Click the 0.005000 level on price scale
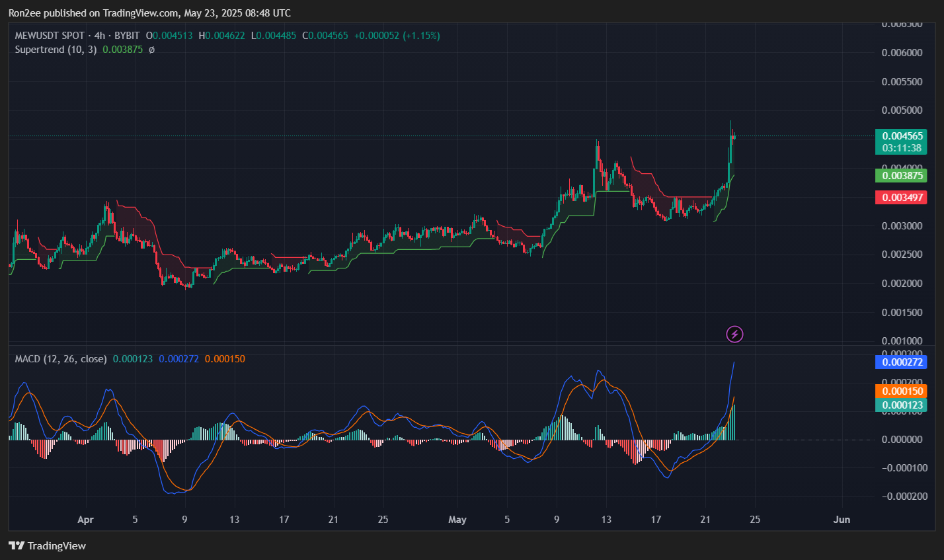Image resolution: width=944 pixels, height=560 pixels. coord(902,110)
